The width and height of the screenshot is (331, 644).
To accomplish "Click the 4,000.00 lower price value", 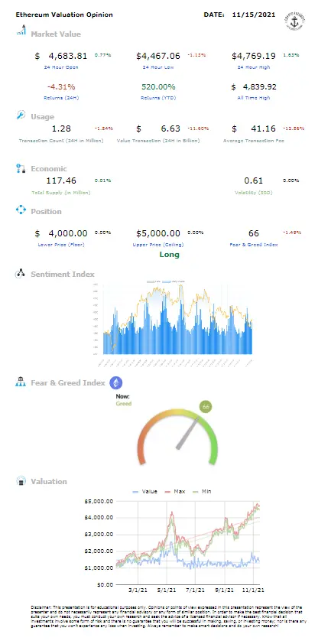I will click(x=68, y=233).
